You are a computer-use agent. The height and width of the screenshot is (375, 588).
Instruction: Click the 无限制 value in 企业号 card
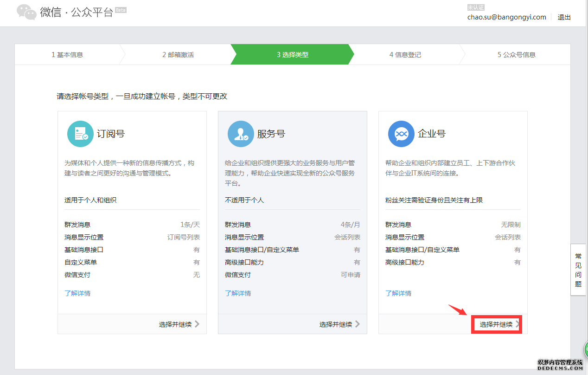click(x=511, y=225)
